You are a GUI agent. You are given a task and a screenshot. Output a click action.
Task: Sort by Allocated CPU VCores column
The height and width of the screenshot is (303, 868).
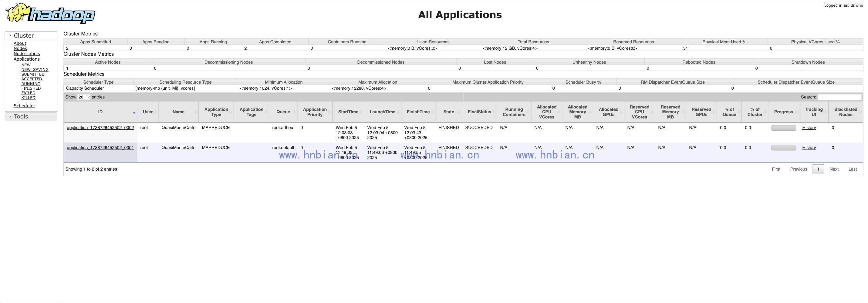[546, 112]
